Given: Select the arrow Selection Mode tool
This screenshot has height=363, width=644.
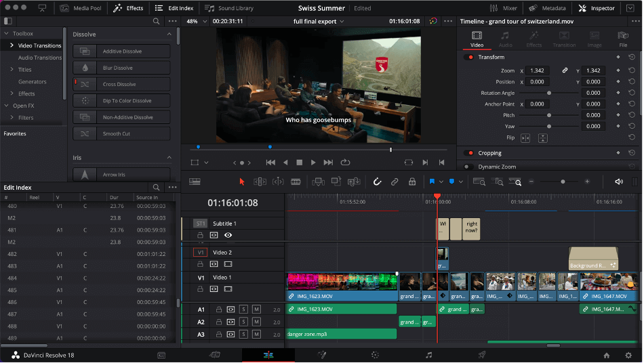Looking at the screenshot, I should (x=242, y=181).
